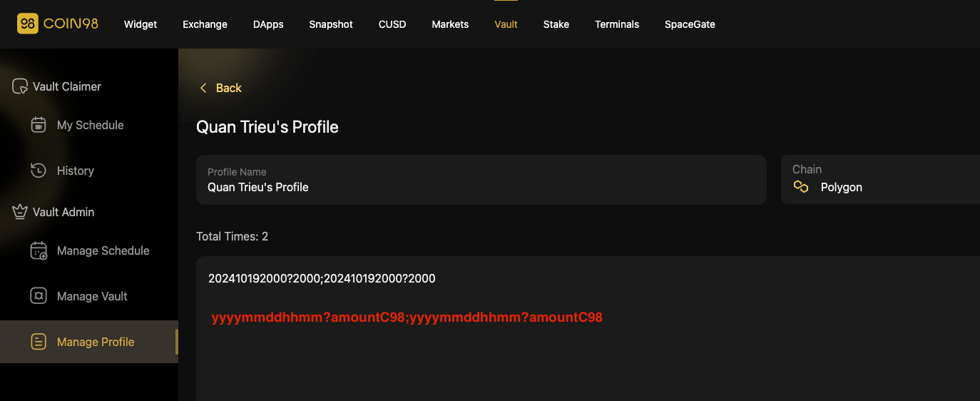980x401 pixels.
Task: Click the Manage Profile icon
Action: [39, 342]
